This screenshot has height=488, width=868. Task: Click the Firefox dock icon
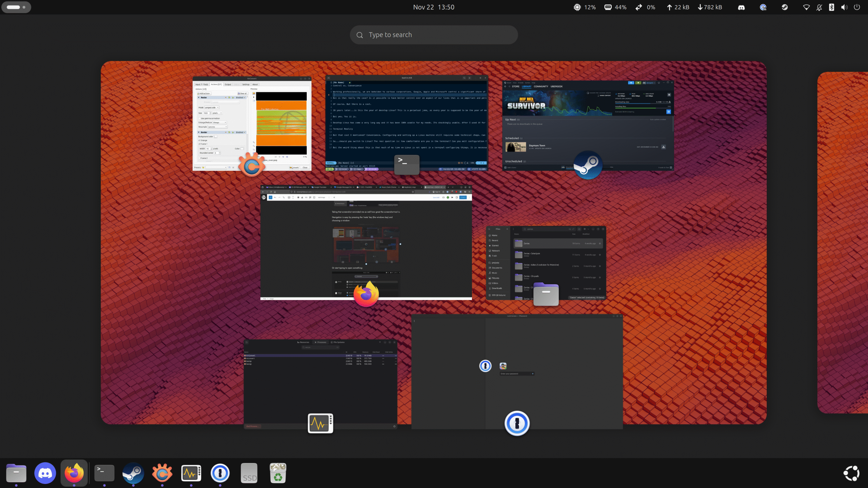74,473
